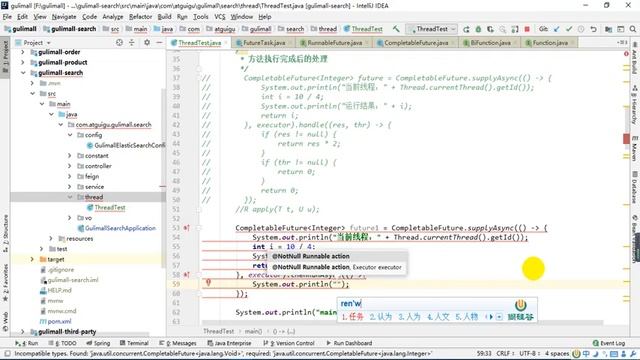Open the Refactor menu
The image size is (640, 360).
(x=140, y=17)
